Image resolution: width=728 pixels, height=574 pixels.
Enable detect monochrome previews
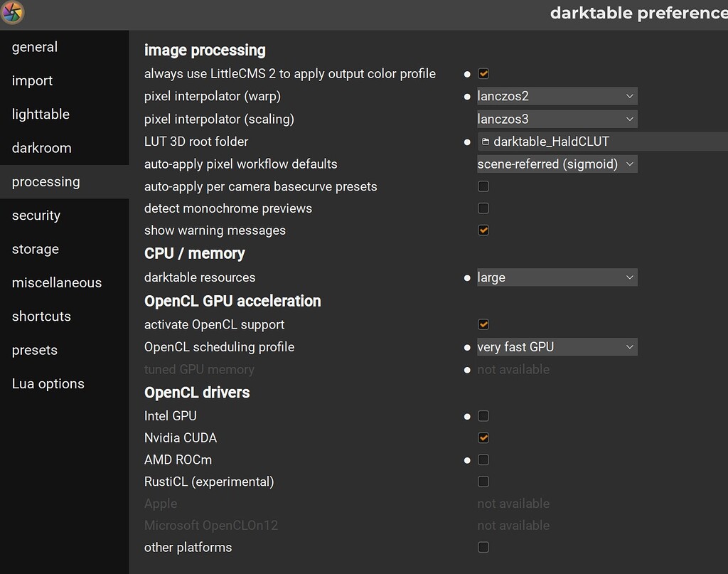483,208
